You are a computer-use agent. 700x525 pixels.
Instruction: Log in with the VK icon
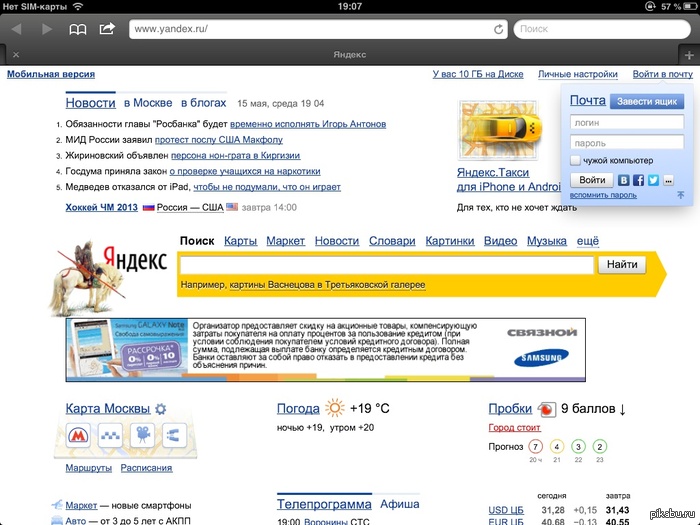tap(624, 180)
